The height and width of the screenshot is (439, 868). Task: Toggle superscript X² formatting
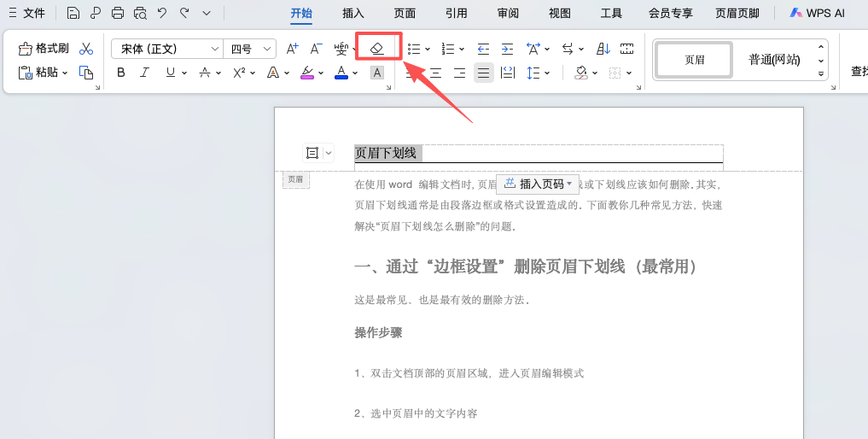point(239,73)
